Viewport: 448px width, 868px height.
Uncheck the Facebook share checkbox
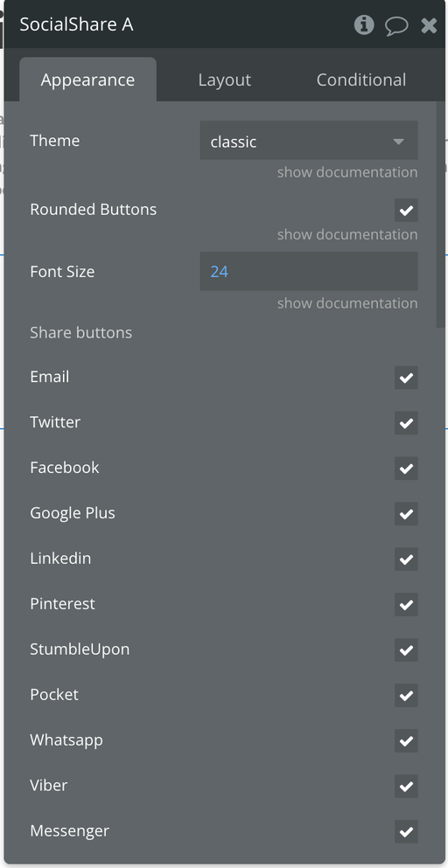pos(406,469)
